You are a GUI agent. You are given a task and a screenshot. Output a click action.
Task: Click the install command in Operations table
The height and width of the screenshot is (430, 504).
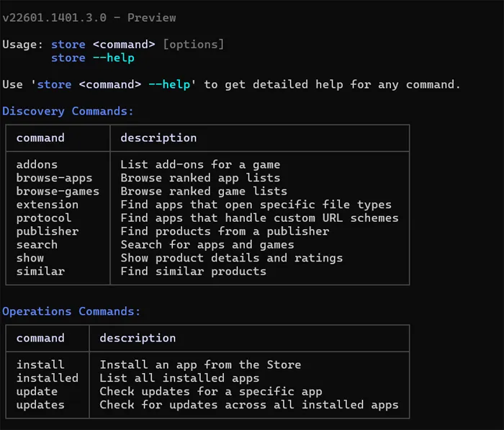(x=40, y=364)
